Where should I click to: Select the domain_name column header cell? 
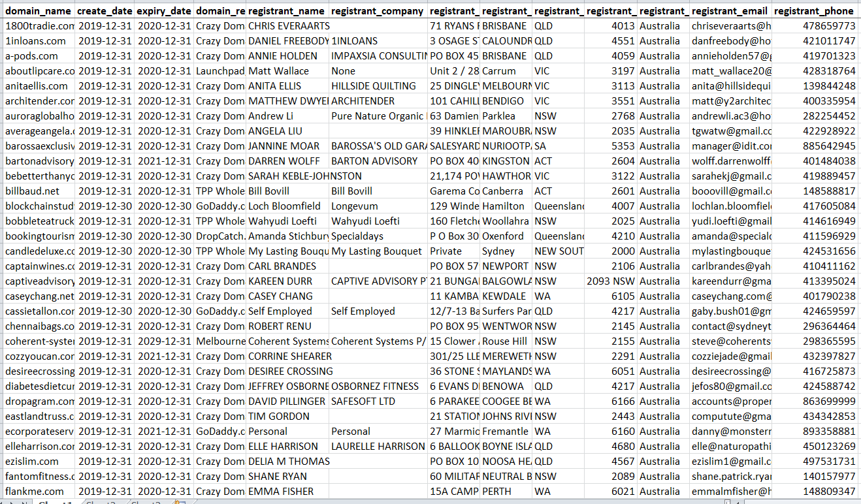click(x=39, y=11)
